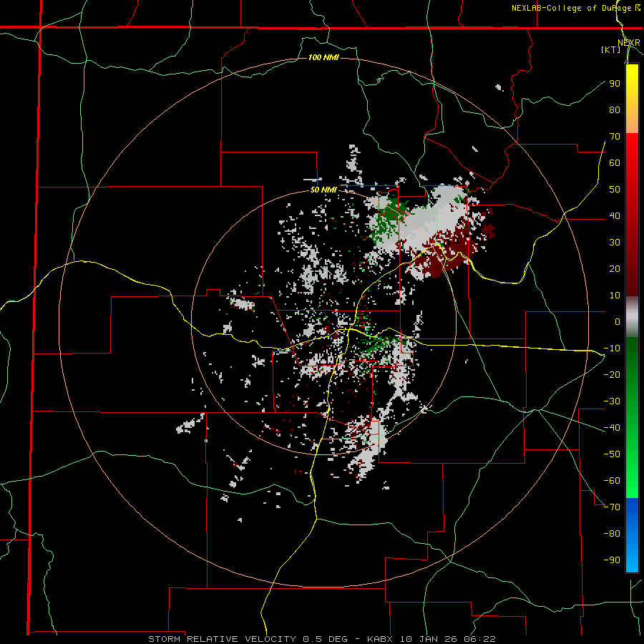Image resolution: width=644 pixels, height=644 pixels.
Task: Click the KT units label above color scale
Action: click(x=611, y=49)
